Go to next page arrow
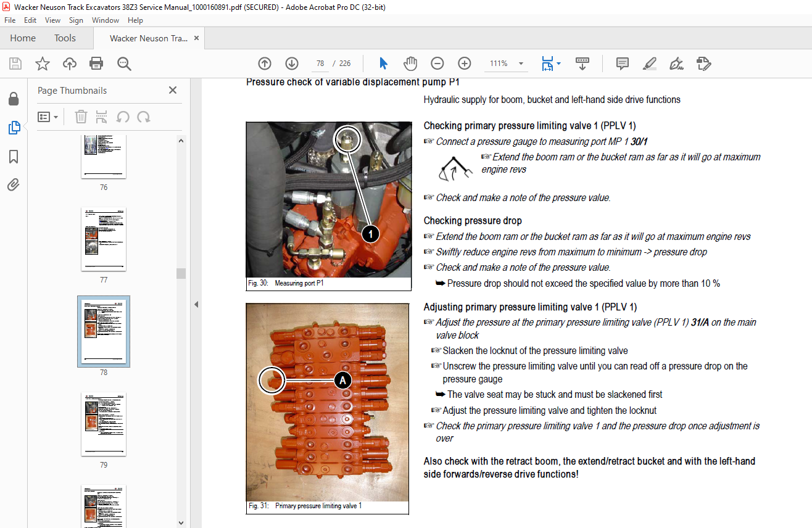Image resolution: width=812 pixels, height=528 pixels. click(x=292, y=64)
